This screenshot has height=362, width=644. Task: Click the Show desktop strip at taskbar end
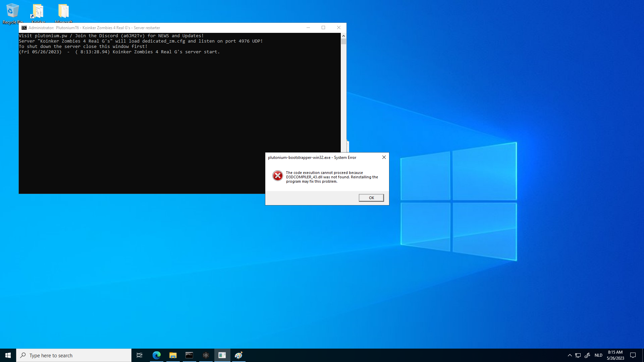pos(643,355)
